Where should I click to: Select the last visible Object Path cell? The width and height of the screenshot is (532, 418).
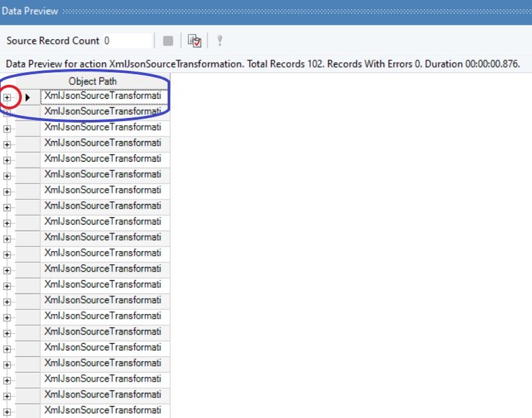(105, 411)
